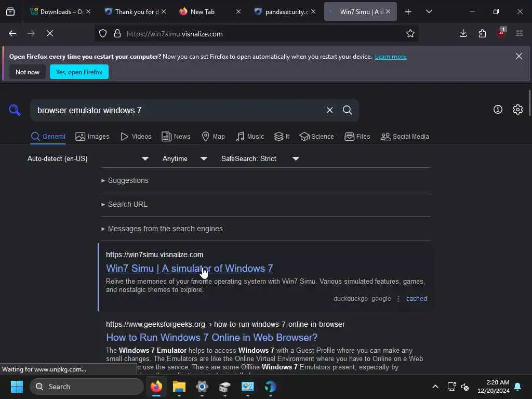
Task: Open the result options three-dots menu
Action: coord(398,299)
